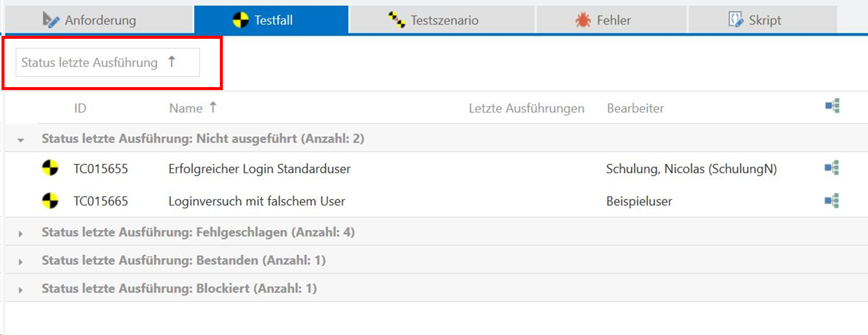Click the arrow in Status letzte Ausführung chip
Viewport: 868px width, 335px height.
[x=172, y=62]
